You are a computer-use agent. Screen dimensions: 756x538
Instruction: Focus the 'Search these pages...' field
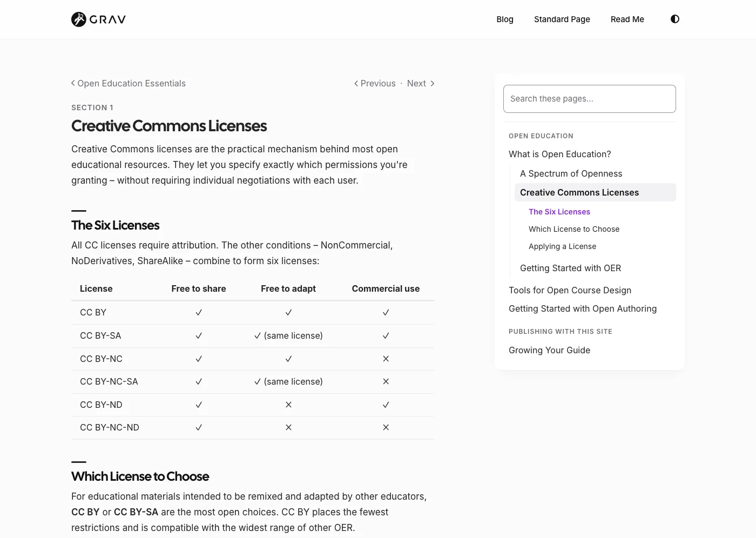pyautogui.click(x=590, y=99)
